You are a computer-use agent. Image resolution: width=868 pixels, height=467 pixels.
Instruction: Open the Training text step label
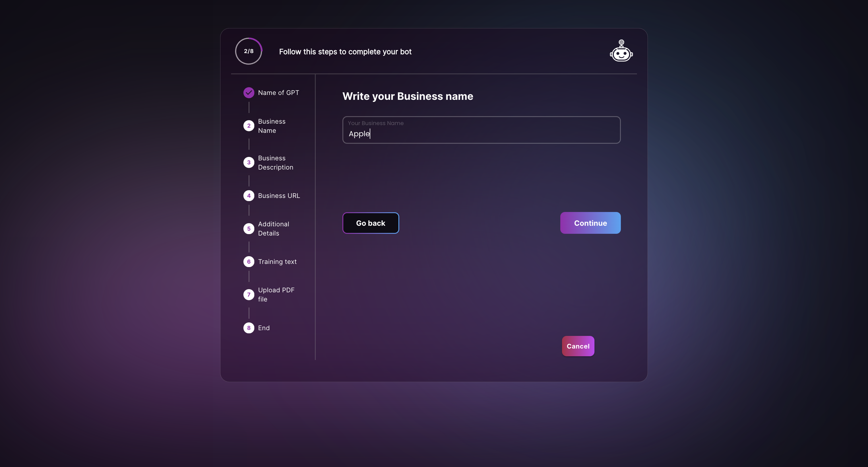pyautogui.click(x=277, y=262)
